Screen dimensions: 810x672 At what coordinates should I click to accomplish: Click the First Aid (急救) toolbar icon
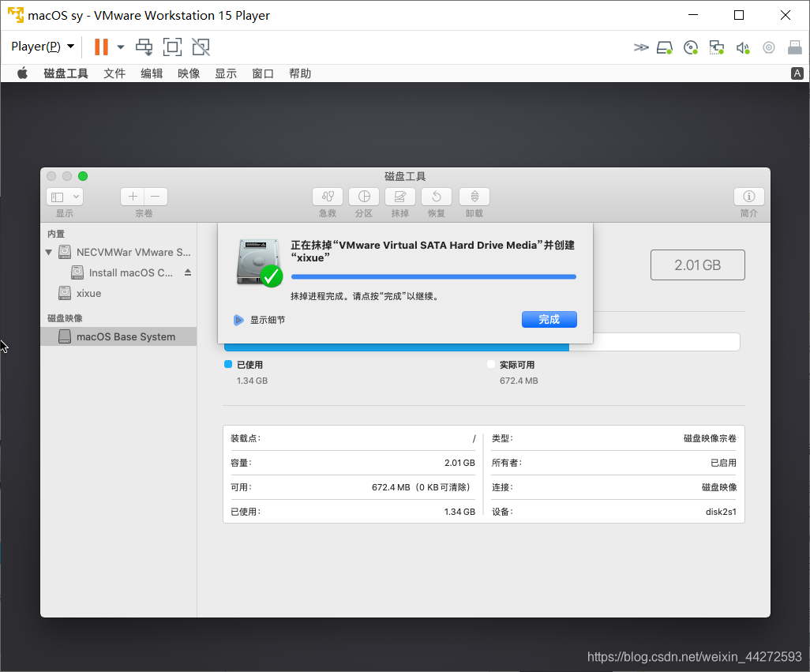(328, 197)
